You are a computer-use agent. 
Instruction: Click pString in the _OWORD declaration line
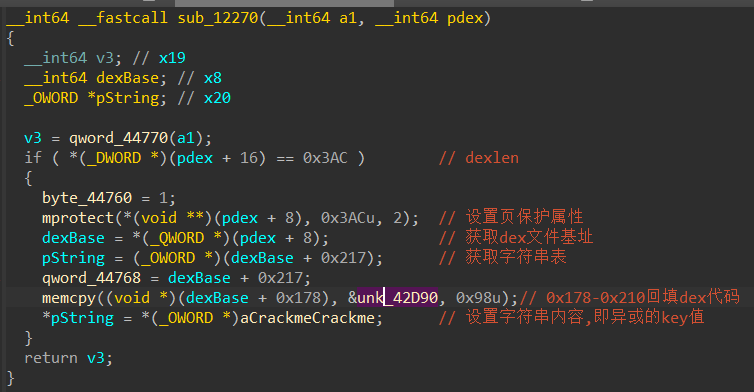pyautogui.click(x=127, y=98)
